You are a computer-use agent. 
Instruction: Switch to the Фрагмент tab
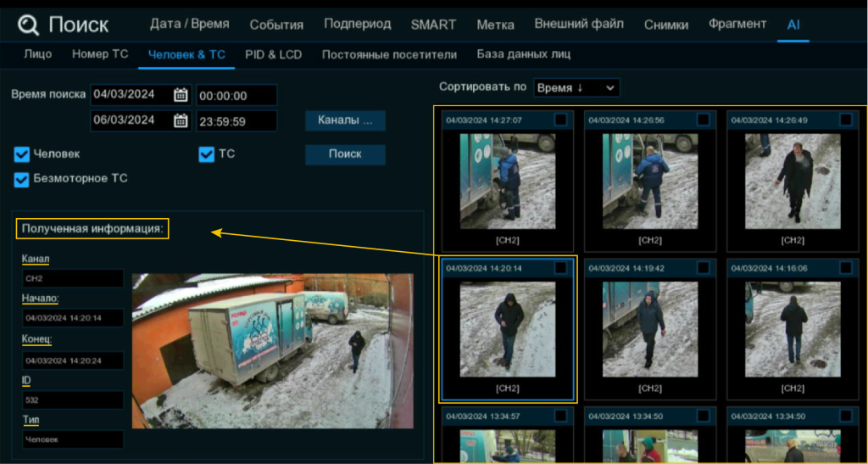coord(737,25)
